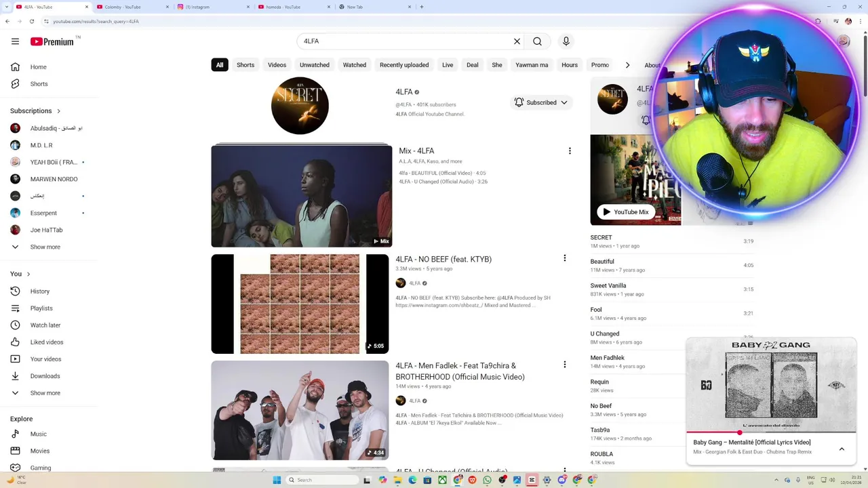Click the magnifier search button
Viewport: 868px width, 488px height.
click(537, 41)
